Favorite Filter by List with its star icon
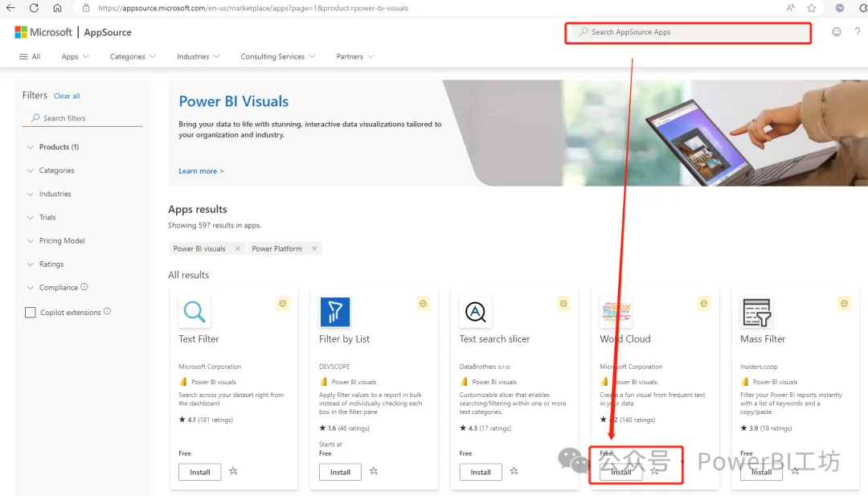Image resolution: width=868 pixels, height=496 pixels. tap(374, 471)
